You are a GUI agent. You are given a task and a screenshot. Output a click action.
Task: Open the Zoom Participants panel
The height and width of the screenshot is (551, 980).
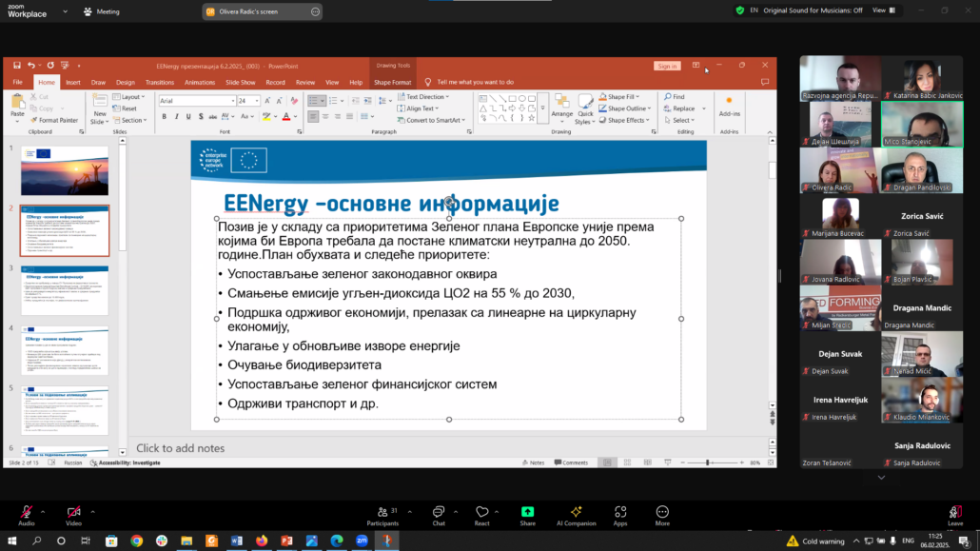click(x=382, y=516)
